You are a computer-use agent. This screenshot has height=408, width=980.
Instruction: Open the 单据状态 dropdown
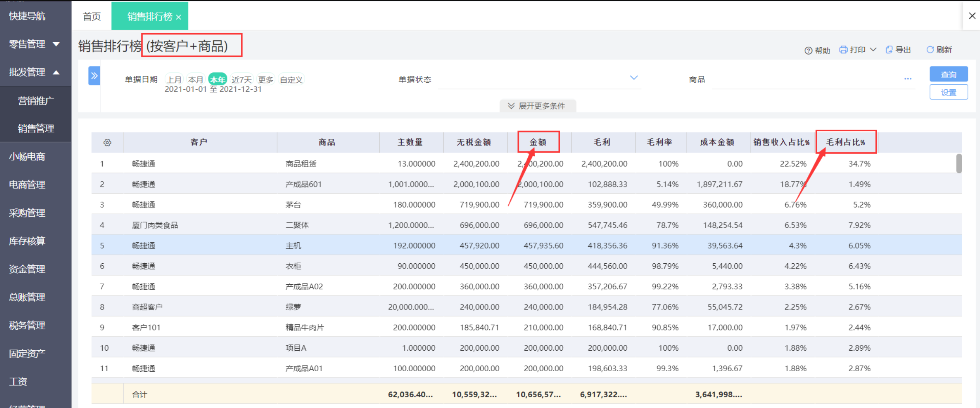634,78
